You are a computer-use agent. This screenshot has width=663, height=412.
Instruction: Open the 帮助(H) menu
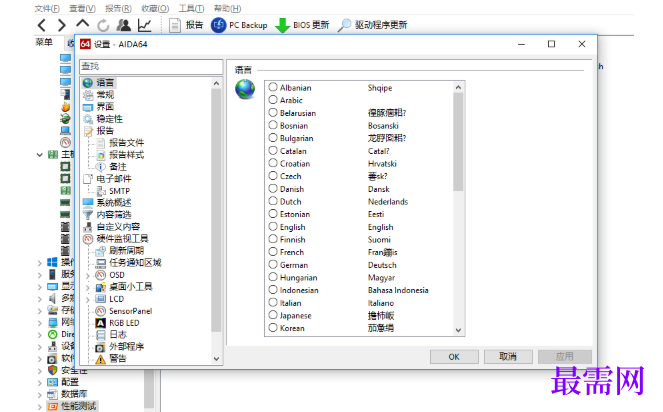(227, 8)
